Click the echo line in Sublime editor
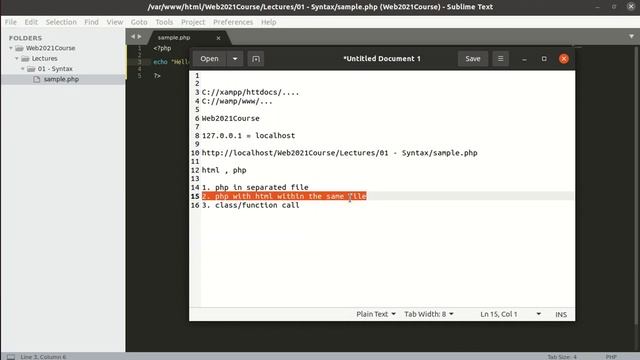 [x=171, y=62]
